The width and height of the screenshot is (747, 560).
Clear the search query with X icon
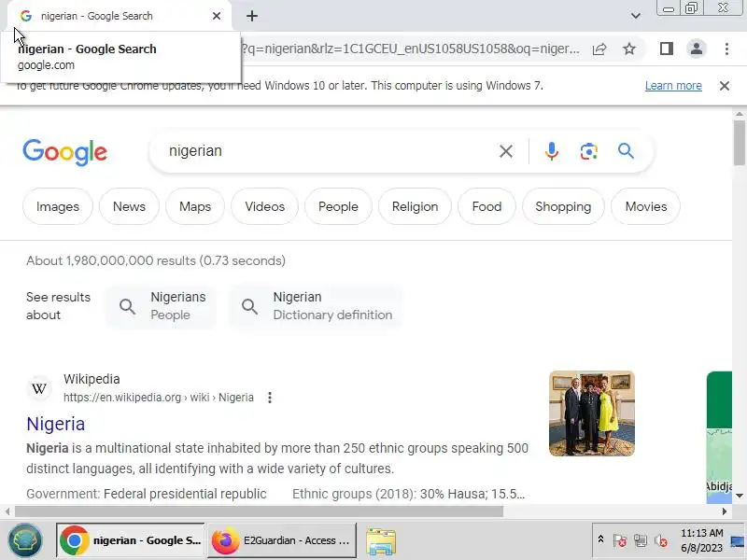coord(506,151)
